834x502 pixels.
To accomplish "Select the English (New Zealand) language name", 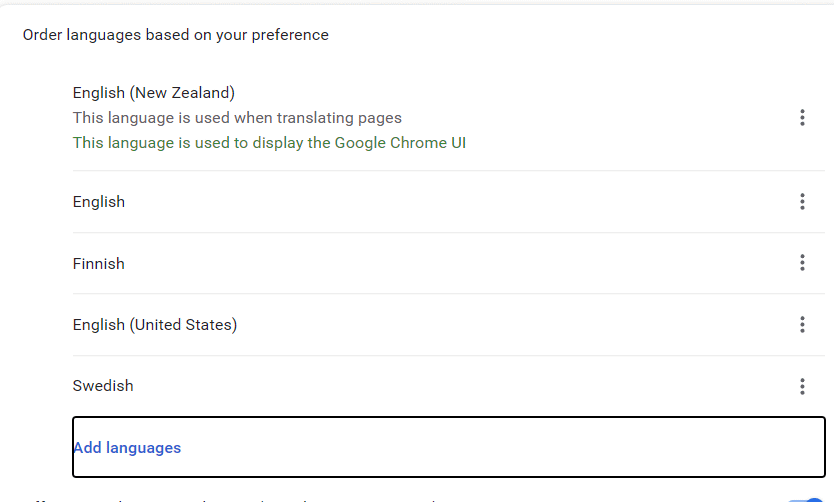I will tap(154, 93).
